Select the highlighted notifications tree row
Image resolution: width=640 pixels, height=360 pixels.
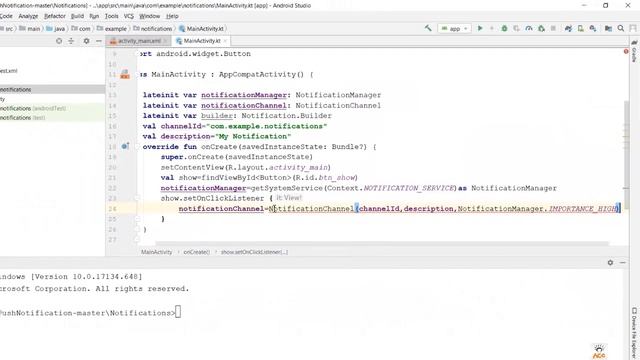[52, 89]
